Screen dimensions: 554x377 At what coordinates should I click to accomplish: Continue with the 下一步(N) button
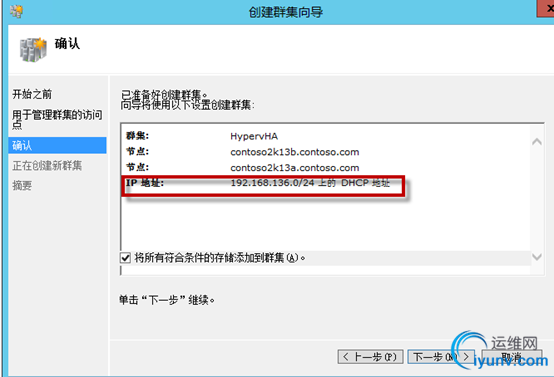[x=441, y=357]
